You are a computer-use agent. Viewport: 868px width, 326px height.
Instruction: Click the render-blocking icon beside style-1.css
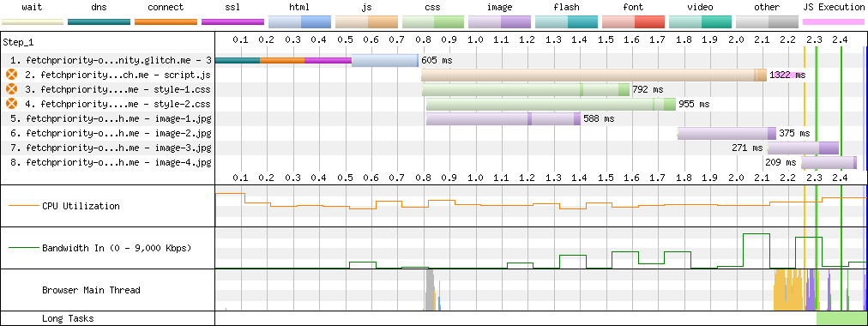coord(11,89)
